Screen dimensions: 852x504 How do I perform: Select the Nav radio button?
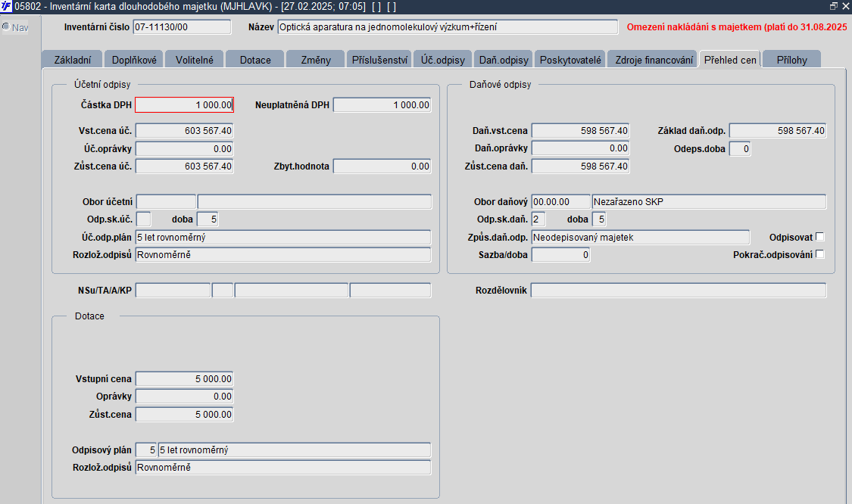point(6,26)
